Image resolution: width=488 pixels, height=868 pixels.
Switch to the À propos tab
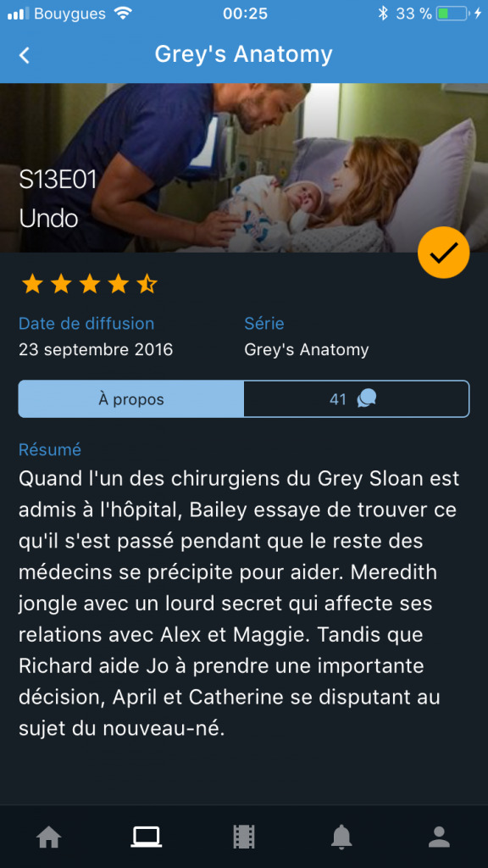click(131, 399)
